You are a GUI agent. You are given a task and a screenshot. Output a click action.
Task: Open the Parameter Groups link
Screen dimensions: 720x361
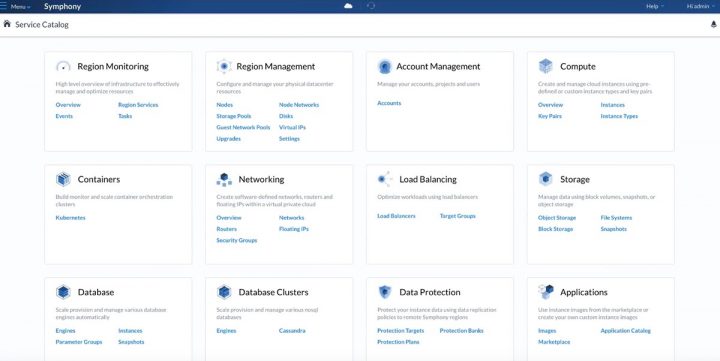tap(79, 342)
